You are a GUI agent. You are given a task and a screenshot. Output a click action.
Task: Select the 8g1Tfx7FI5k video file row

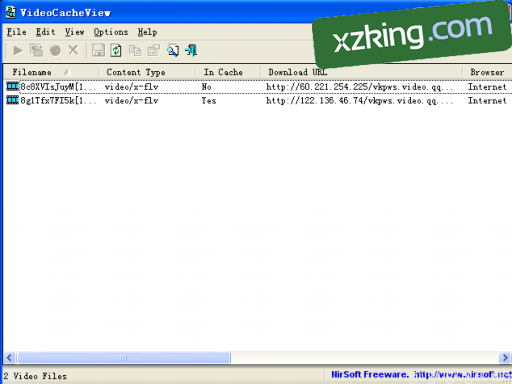257,100
